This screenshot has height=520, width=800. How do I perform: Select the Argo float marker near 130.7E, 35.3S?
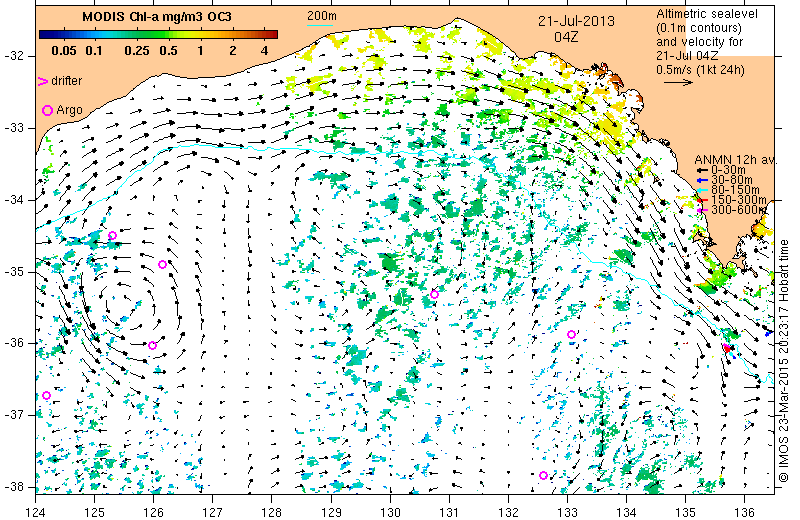click(x=434, y=294)
